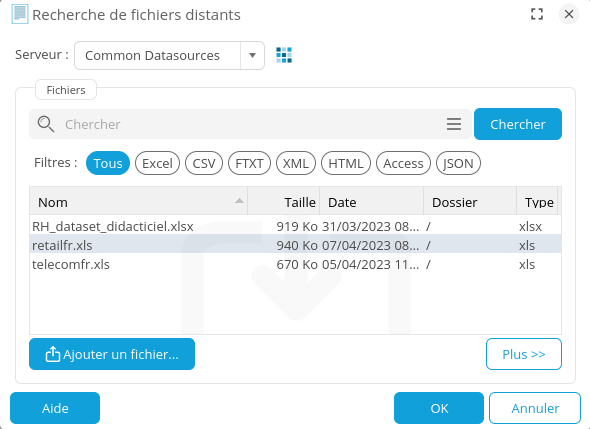Select the RH_dataset_didacticiel.xlsx file row

click(x=295, y=226)
